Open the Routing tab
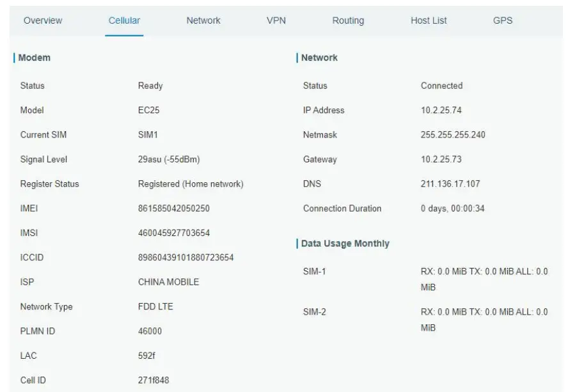This screenshot has width=570, height=392. (x=348, y=20)
